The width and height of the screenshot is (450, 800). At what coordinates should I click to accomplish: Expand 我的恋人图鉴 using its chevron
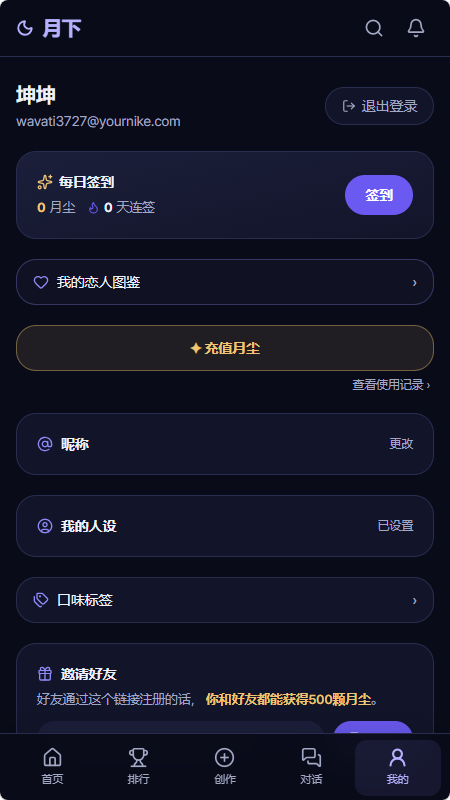pos(414,282)
